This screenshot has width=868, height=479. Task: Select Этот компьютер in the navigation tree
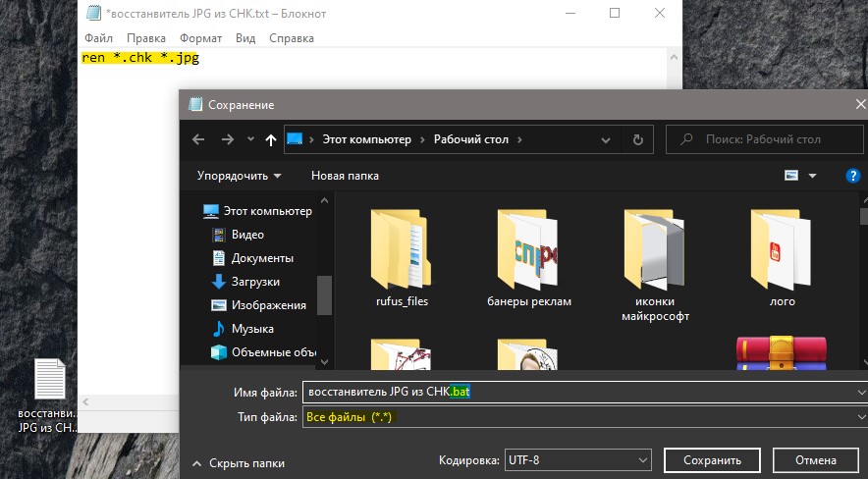tap(257, 211)
